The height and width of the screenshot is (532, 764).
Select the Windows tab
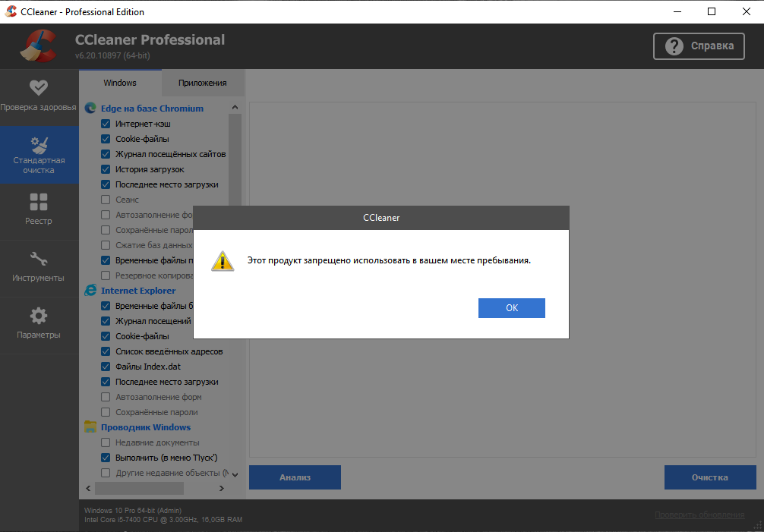pyautogui.click(x=120, y=83)
